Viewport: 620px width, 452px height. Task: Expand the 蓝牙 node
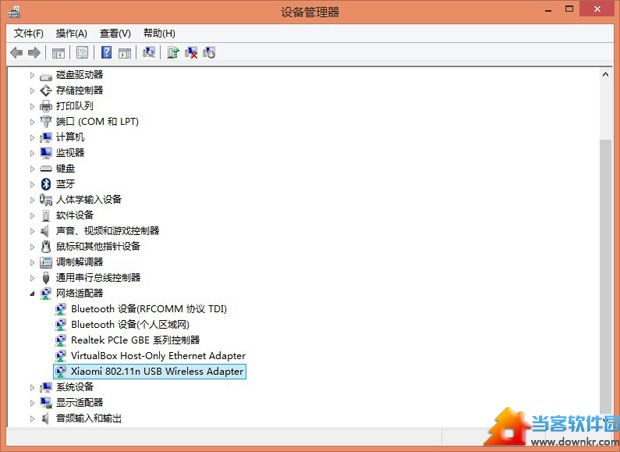tap(32, 184)
